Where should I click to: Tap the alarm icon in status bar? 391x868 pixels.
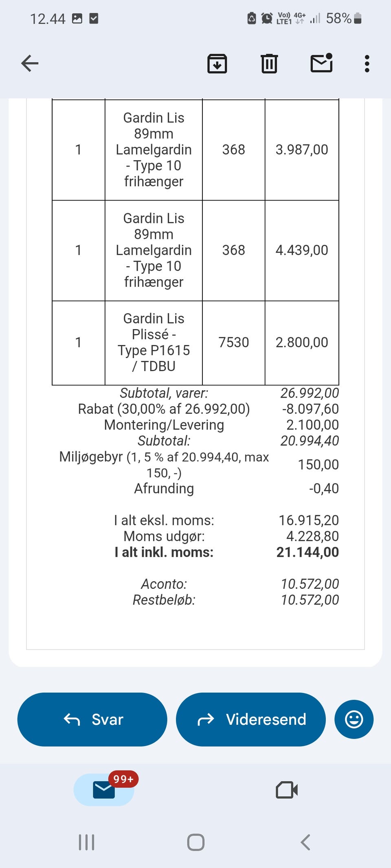click(x=267, y=18)
